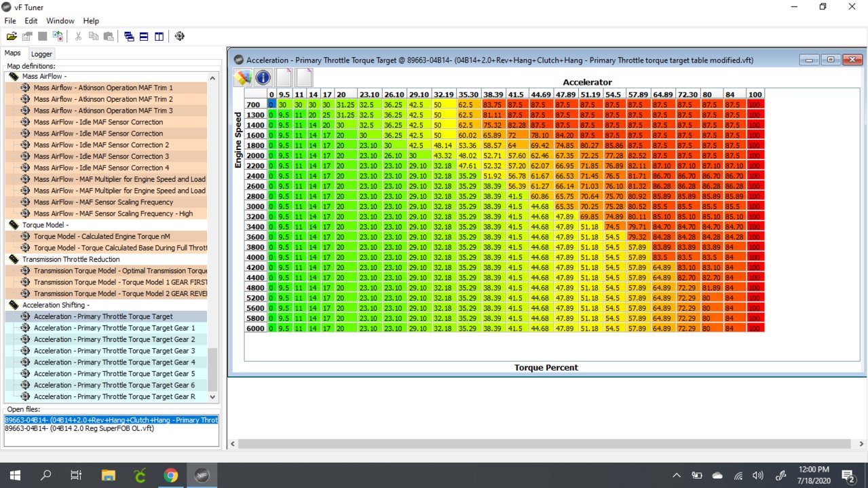Click the gear icon in the main toolbar
868x488 pixels.
click(180, 36)
